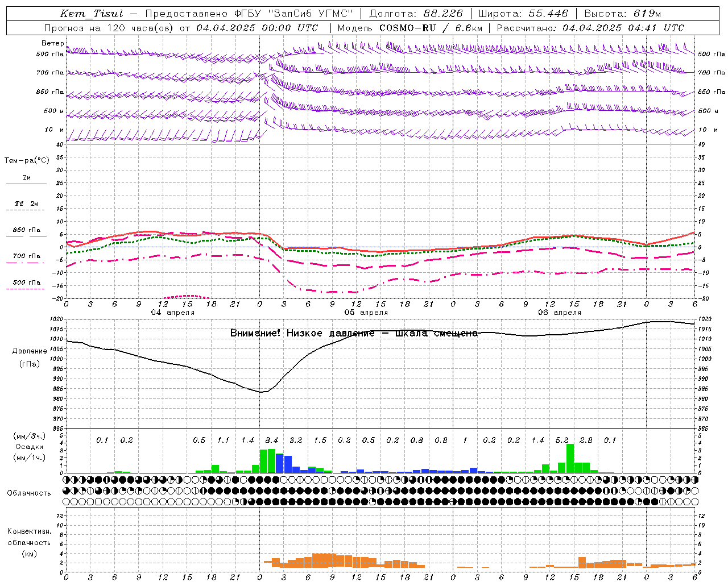Click the 5.2 precipitation total value
728x582 pixels.
562,440
